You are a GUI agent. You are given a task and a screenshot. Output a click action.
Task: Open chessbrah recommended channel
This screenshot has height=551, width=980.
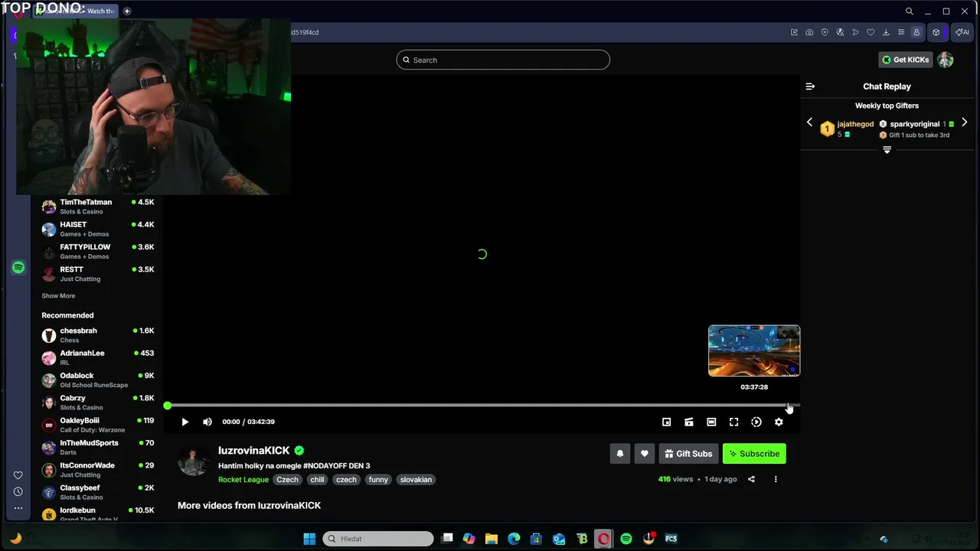[x=98, y=335]
